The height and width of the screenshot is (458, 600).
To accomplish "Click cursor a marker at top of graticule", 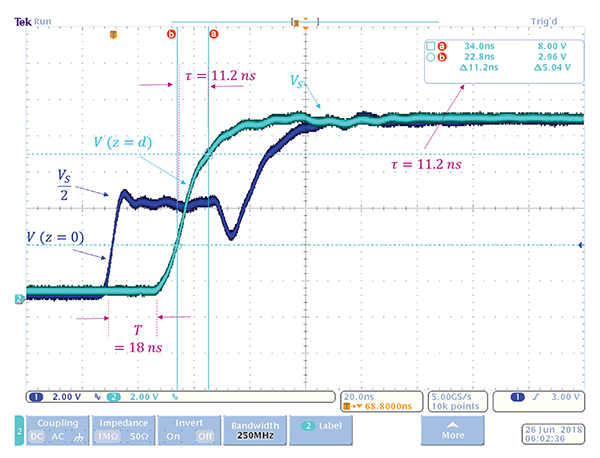I will 212,33.
